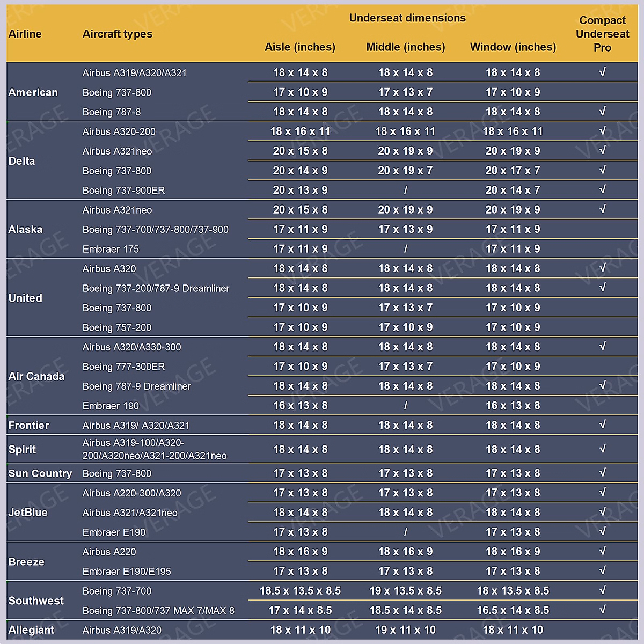Select the Window (inches) column header
This screenshot has height=644, width=644.
point(513,47)
